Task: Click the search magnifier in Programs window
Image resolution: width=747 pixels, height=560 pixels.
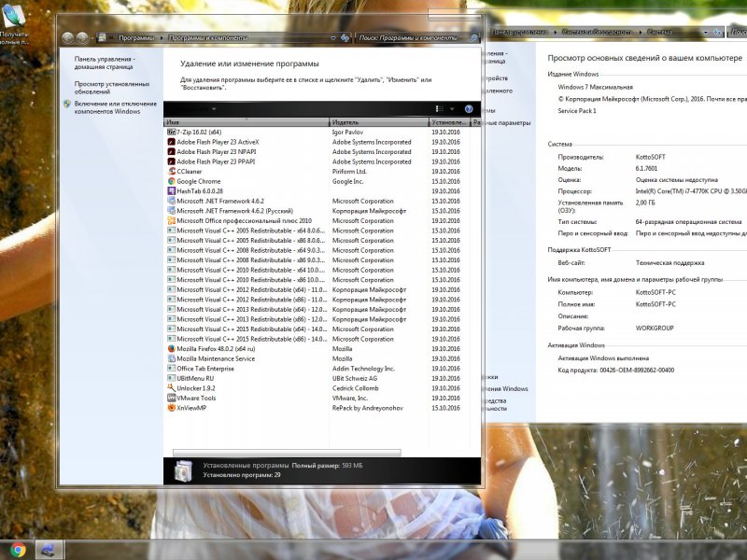Action: click(x=474, y=37)
